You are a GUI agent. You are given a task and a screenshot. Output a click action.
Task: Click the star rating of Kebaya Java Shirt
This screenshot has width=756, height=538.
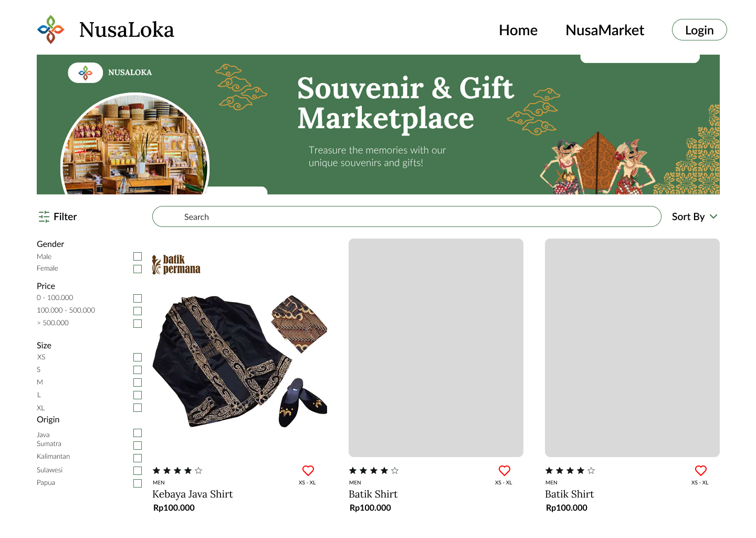[x=177, y=471]
